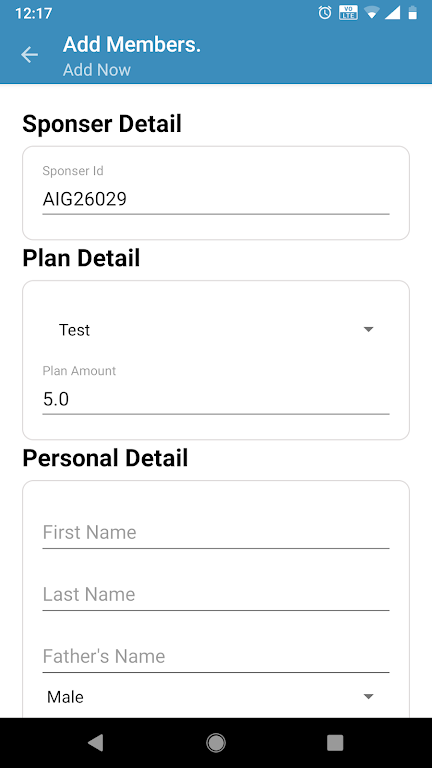Expand the Male gender dropdown arrow
The width and height of the screenshot is (432, 768).
tap(369, 696)
